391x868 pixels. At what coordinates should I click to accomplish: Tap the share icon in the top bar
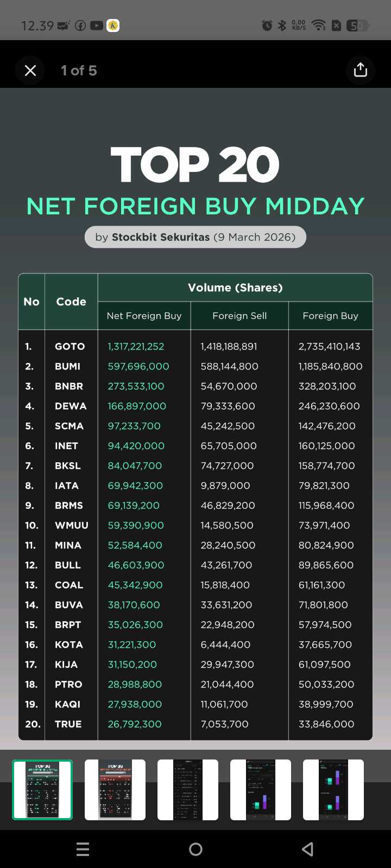coord(361,70)
